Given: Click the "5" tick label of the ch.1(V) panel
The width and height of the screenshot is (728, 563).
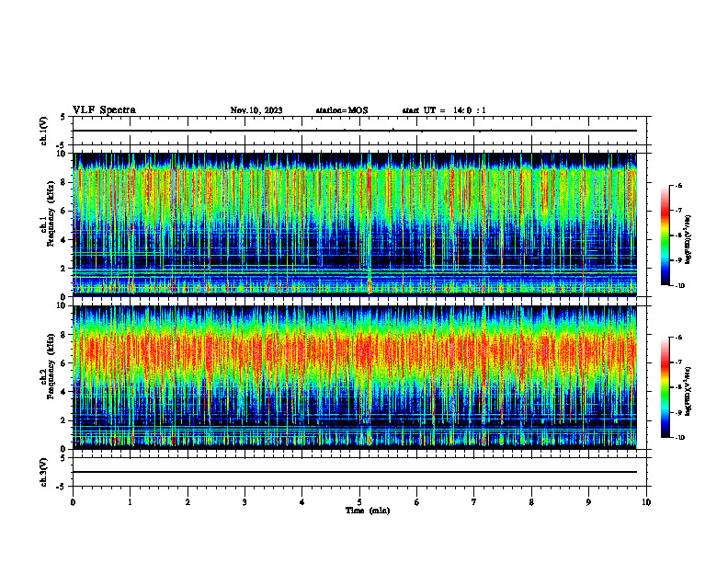Looking at the screenshot, I should 63,117.
